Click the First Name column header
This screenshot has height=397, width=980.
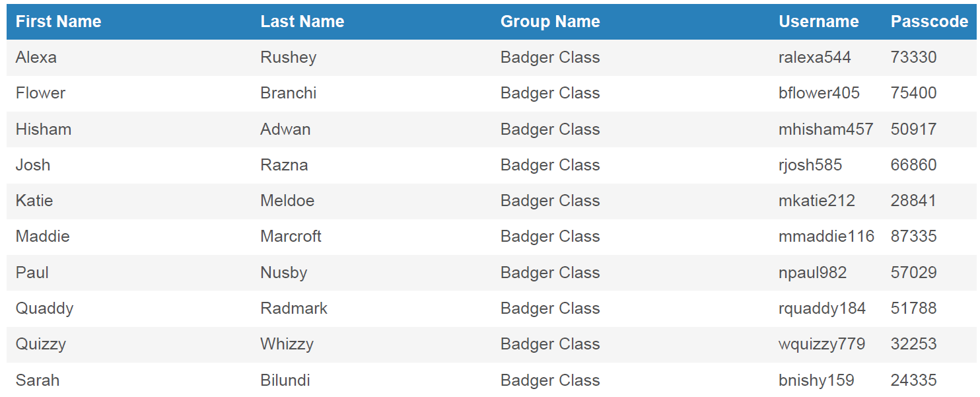[58, 22]
